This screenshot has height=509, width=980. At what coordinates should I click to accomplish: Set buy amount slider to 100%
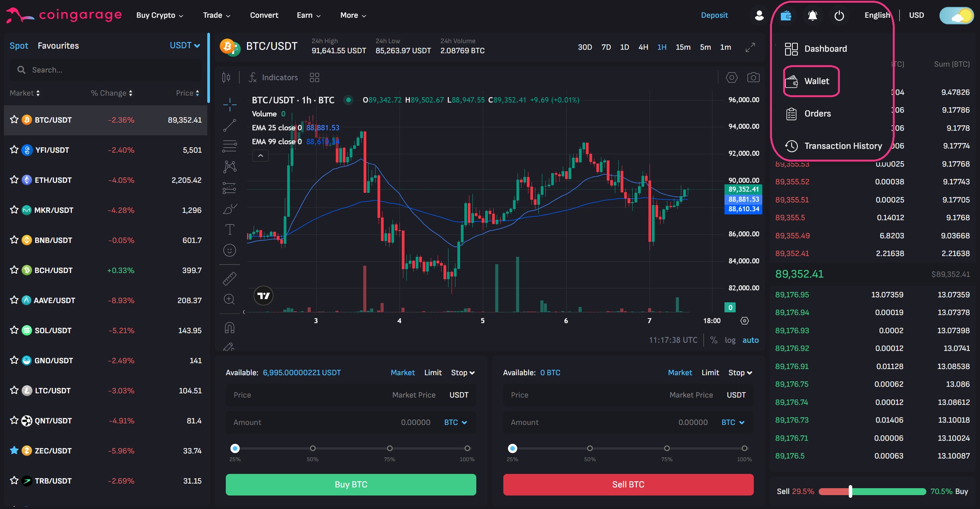click(467, 448)
